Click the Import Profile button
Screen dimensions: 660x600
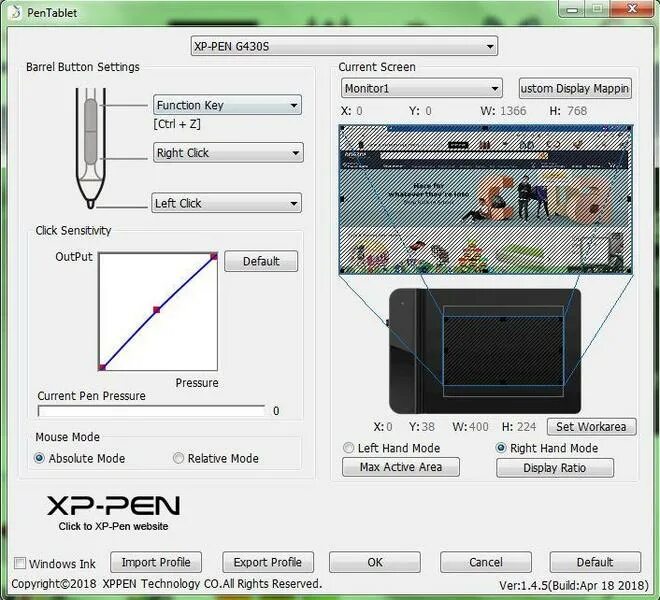tap(156, 562)
